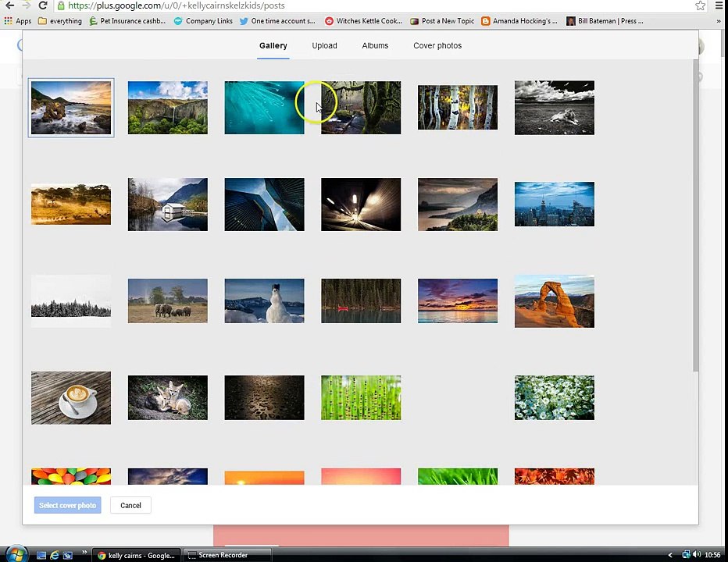Bookmark page with star icon

[700, 5]
